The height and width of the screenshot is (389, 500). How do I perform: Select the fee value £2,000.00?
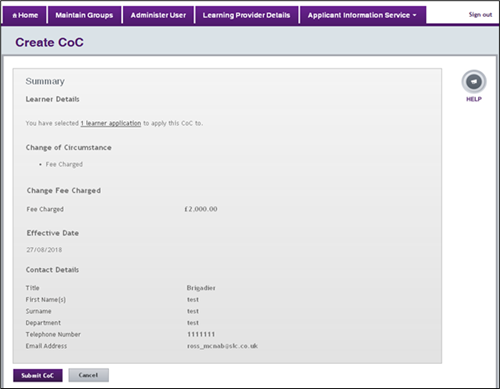pos(201,209)
